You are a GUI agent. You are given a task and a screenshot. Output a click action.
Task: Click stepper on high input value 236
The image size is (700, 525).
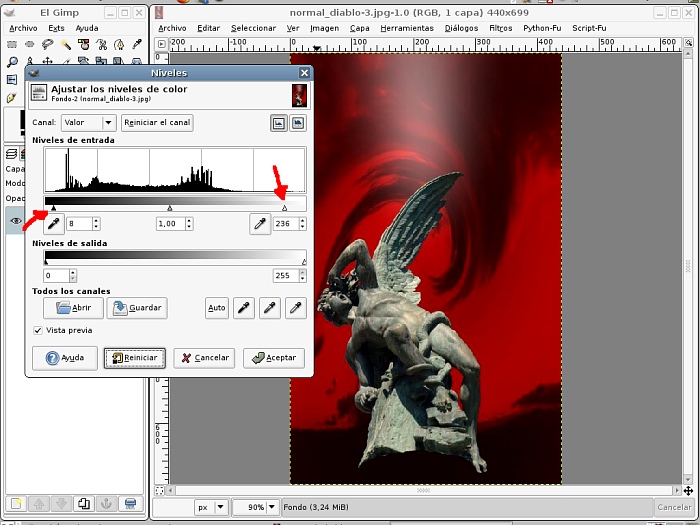(x=303, y=224)
